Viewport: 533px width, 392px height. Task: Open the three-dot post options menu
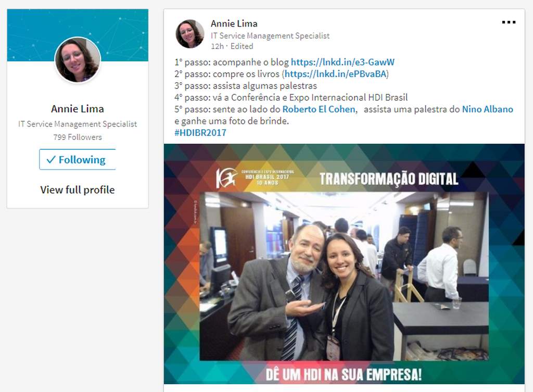(509, 22)
